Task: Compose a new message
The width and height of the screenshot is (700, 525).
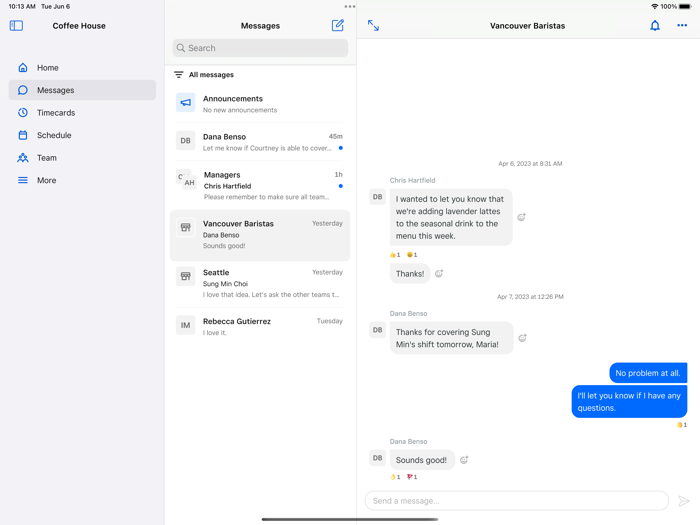Action: point(338,25)
